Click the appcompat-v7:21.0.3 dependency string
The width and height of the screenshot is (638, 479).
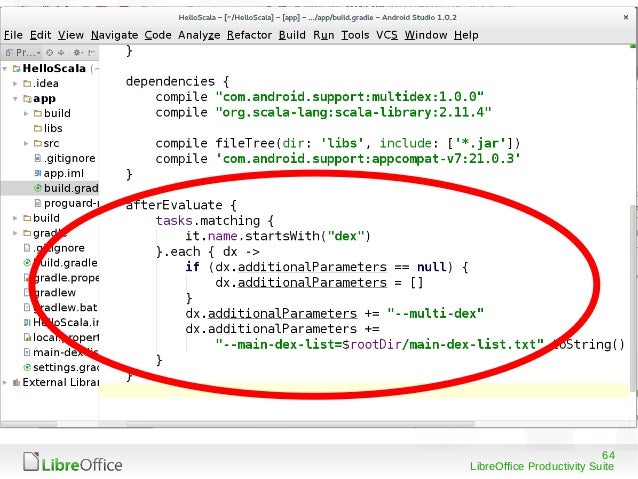click(x=368, y=158)
